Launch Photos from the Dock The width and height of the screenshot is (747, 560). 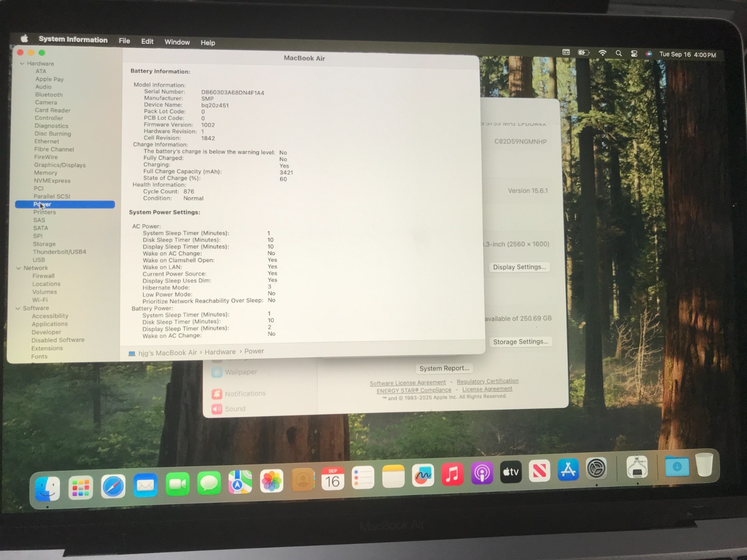tap(271, 481)
